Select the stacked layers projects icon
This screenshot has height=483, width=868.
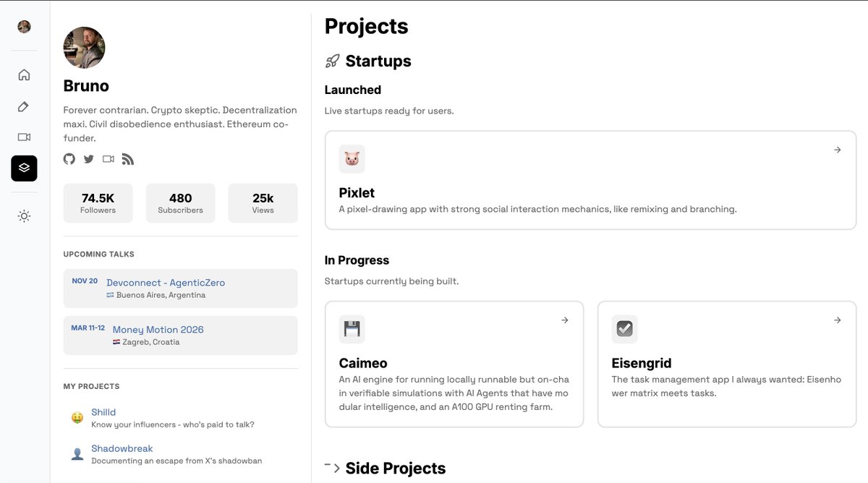point(24,168)
